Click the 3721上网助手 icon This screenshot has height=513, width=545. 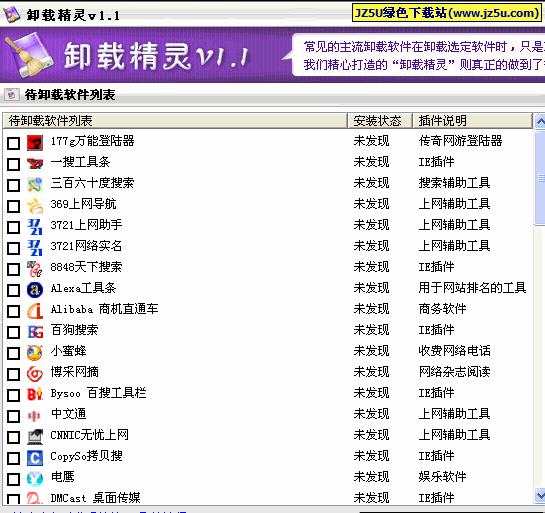[x=35, y=227]
